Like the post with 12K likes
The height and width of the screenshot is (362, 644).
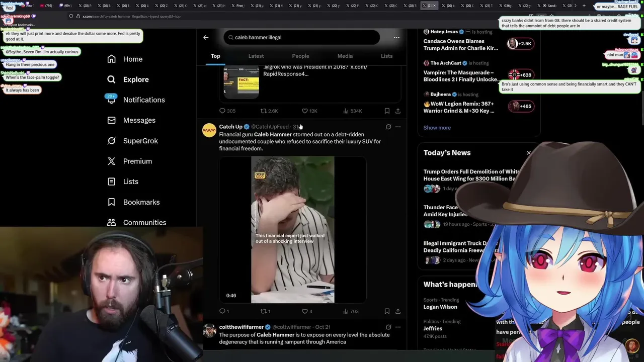[309, 111]
